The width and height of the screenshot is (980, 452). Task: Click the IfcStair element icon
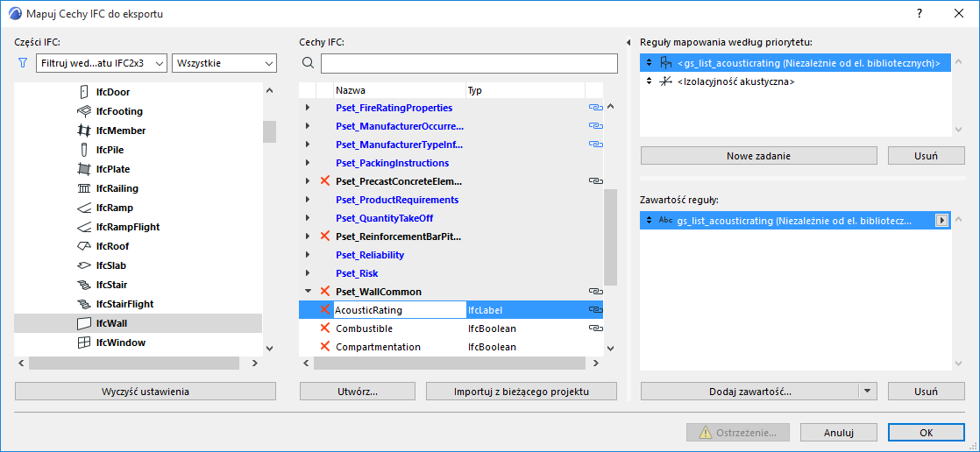tap(84, 285)
